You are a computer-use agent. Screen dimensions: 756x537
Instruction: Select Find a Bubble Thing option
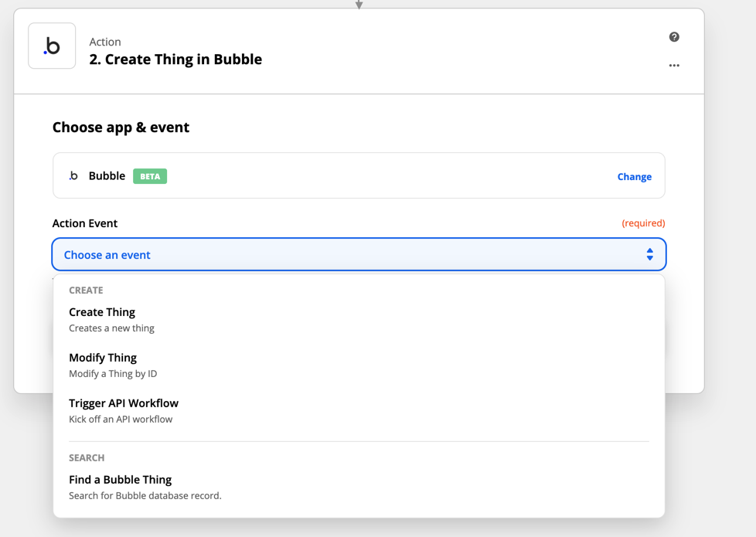[x=359, y=488]
